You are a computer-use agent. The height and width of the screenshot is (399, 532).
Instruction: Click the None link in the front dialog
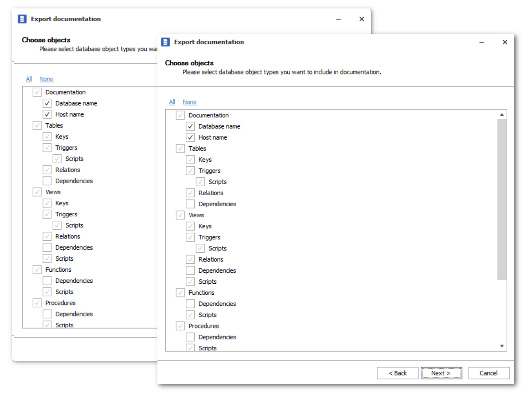[189, 102]
